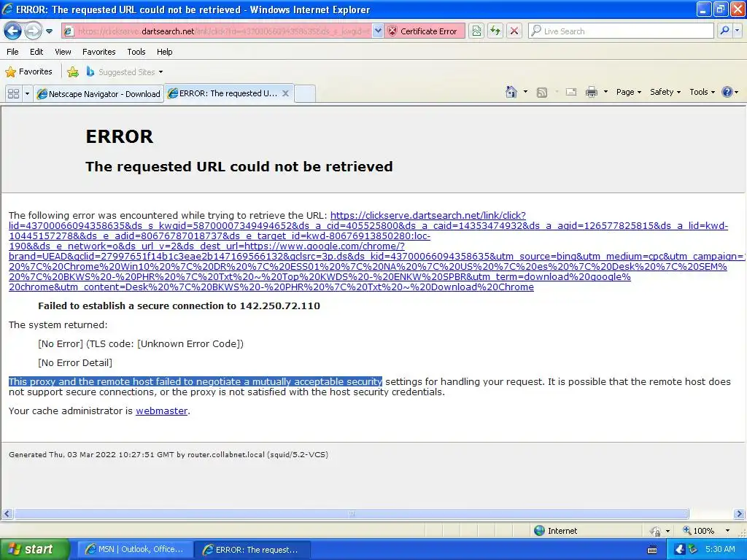Open the Certificate Error security report
747x560 pixels.
pos(424,31)
